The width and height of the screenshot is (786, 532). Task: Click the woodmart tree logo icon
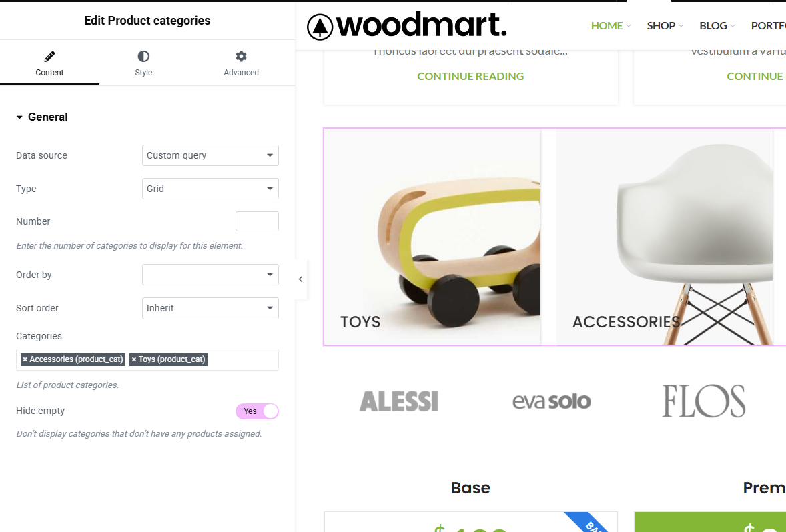point(320,27)
